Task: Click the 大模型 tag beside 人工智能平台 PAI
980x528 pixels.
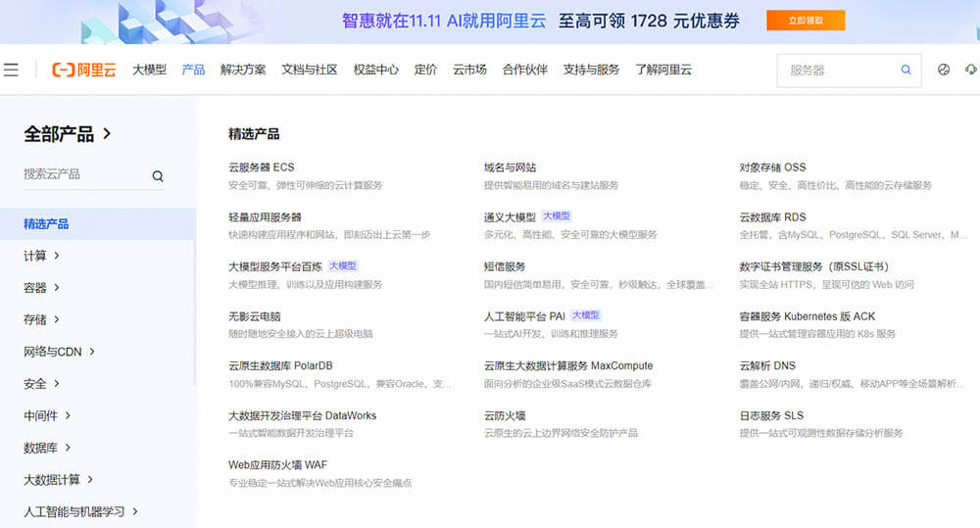Action: [x=586, y=314]
